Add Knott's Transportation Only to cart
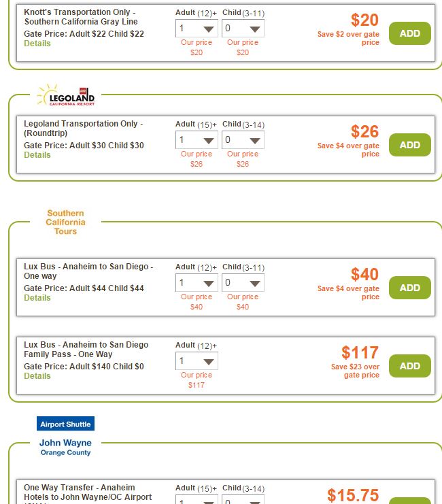The width and height of the screenshot is (442, 504). [409, 33]
